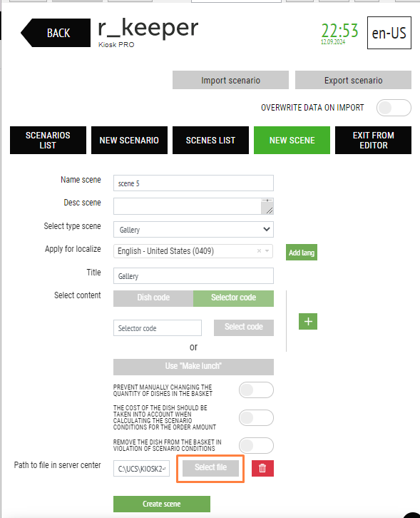Focus the Name scene input field
The image size is (420, 518).
pos(193,183)
